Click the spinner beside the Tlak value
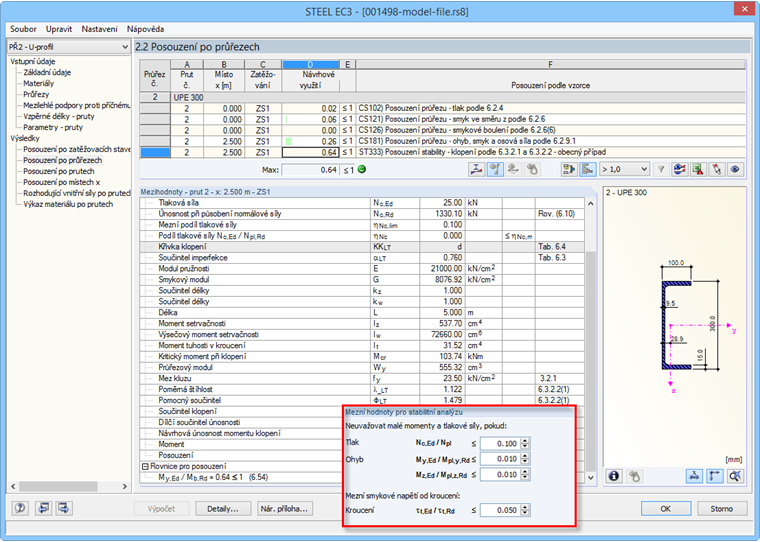The width and height of the screenshot is (760, 542). click(525, 444)
